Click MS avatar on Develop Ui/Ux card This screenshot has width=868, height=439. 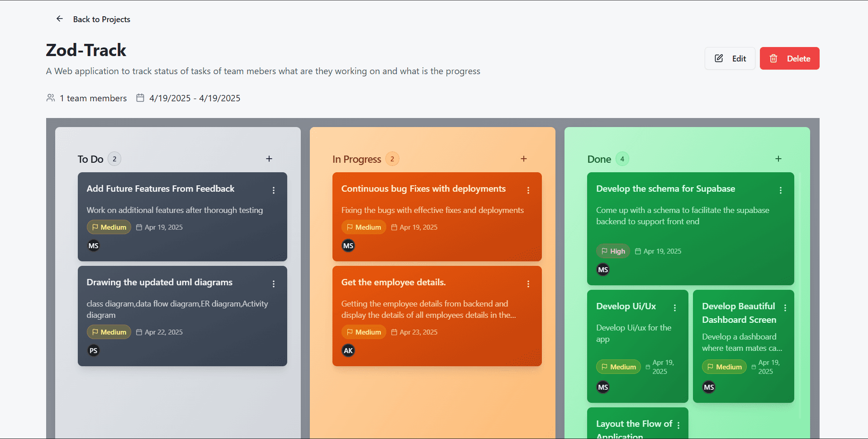click(x=603, y=387)
